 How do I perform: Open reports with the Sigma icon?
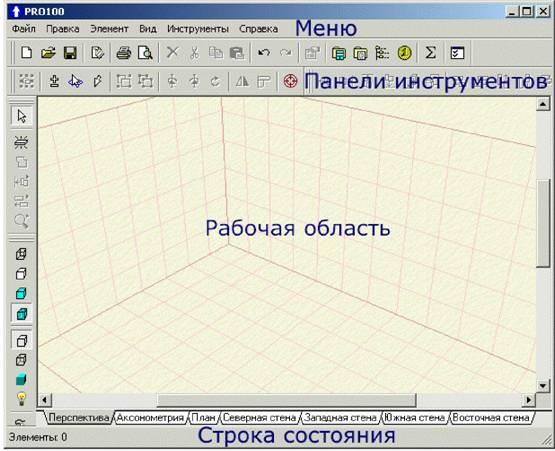coord(430,53)
